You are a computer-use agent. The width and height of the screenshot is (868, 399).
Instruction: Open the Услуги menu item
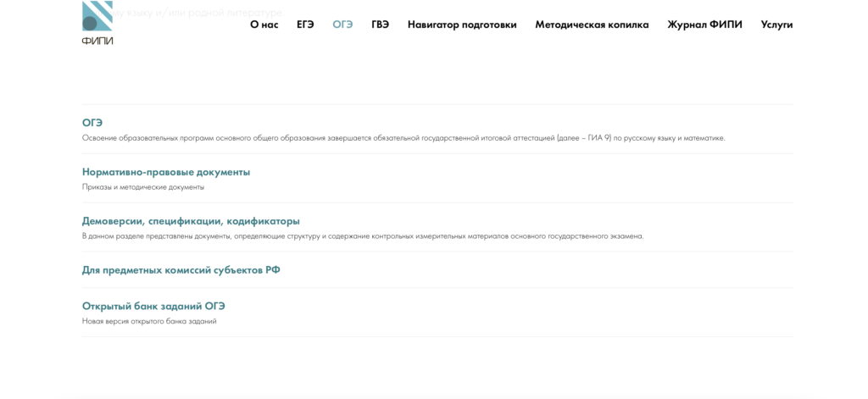tap(776, 25)
